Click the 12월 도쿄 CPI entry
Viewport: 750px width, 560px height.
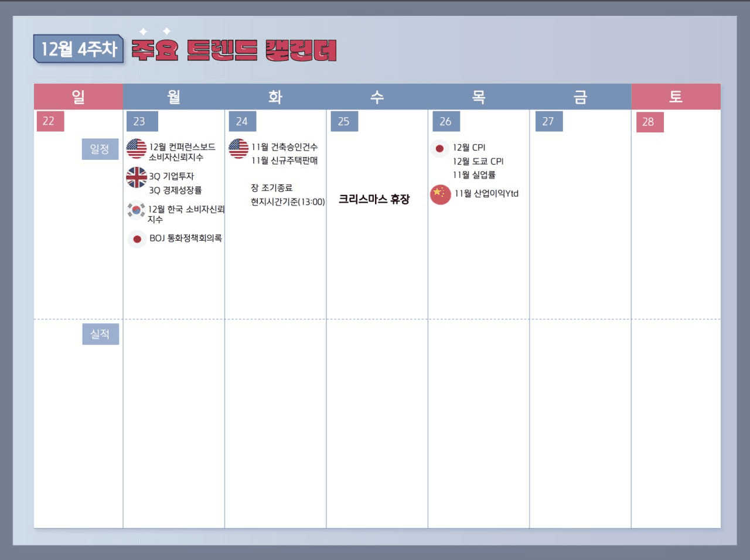click(478, 162)
